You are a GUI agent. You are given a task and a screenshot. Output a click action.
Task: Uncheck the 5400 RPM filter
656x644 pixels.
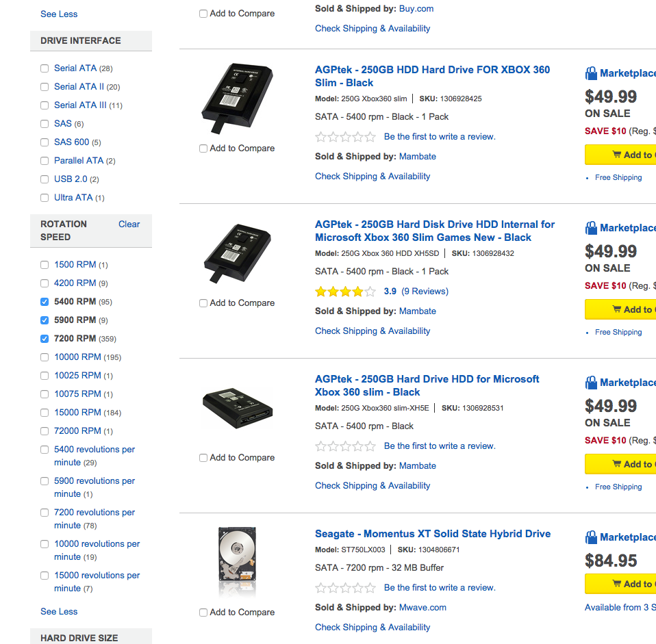(45, 302)
